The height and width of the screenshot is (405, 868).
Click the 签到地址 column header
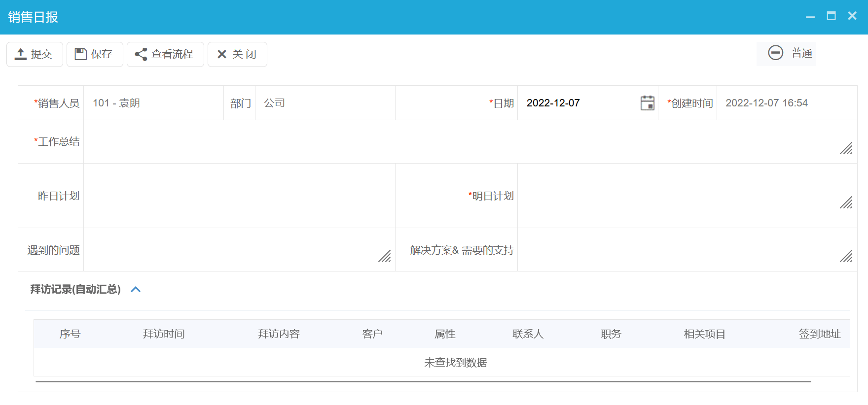[x=819, y=334]
